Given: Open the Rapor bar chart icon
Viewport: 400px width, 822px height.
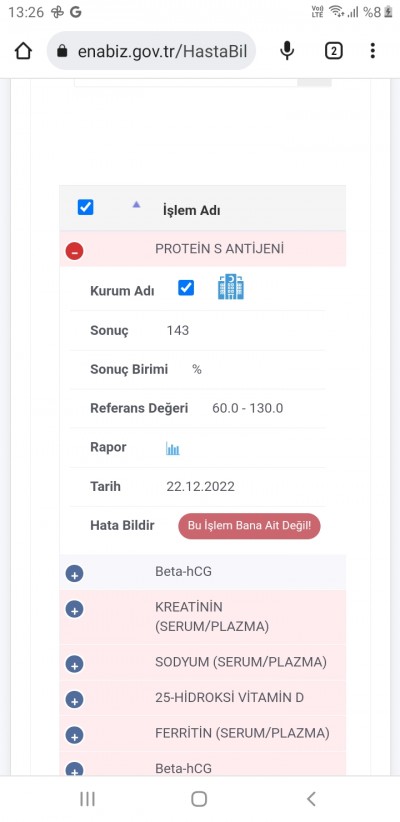Looking at the screenshot, I should pyautogui.click(x=172, y=448).
